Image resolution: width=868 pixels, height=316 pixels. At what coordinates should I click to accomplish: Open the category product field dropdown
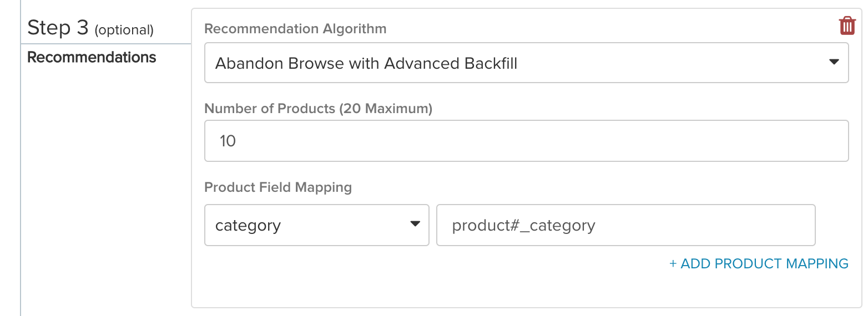coord(317,225)
